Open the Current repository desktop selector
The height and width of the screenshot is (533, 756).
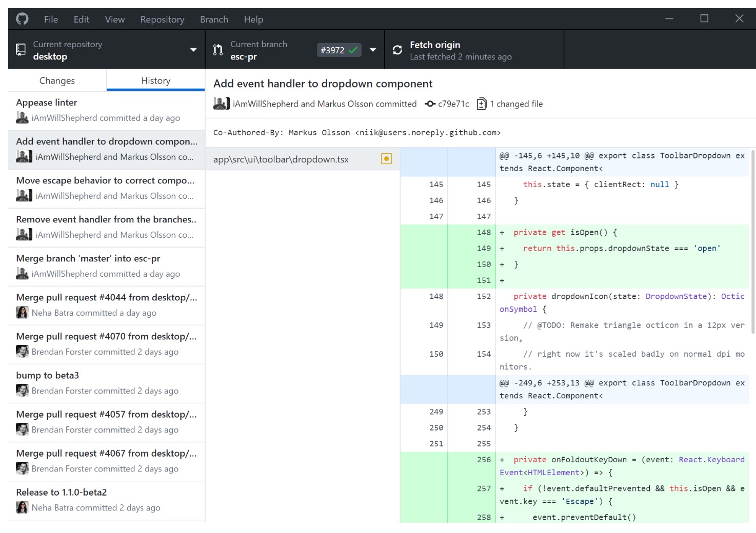point(107,50)
